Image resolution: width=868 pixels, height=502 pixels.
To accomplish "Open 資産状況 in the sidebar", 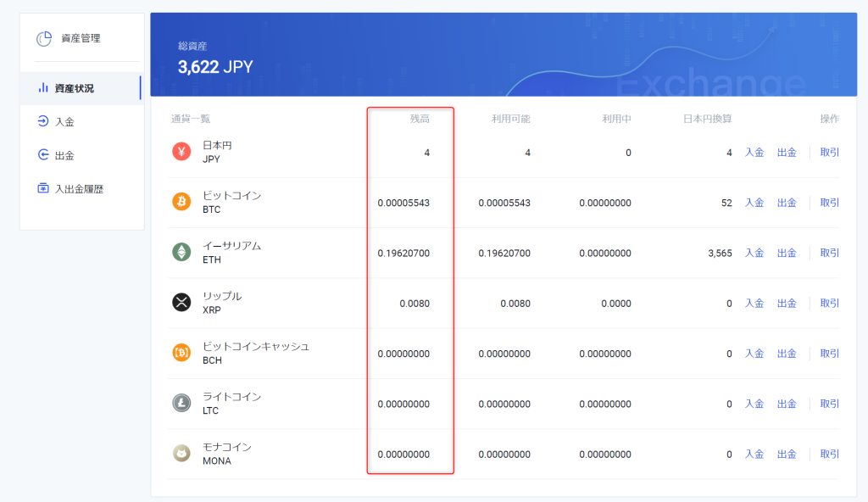I will click(74, 88).
